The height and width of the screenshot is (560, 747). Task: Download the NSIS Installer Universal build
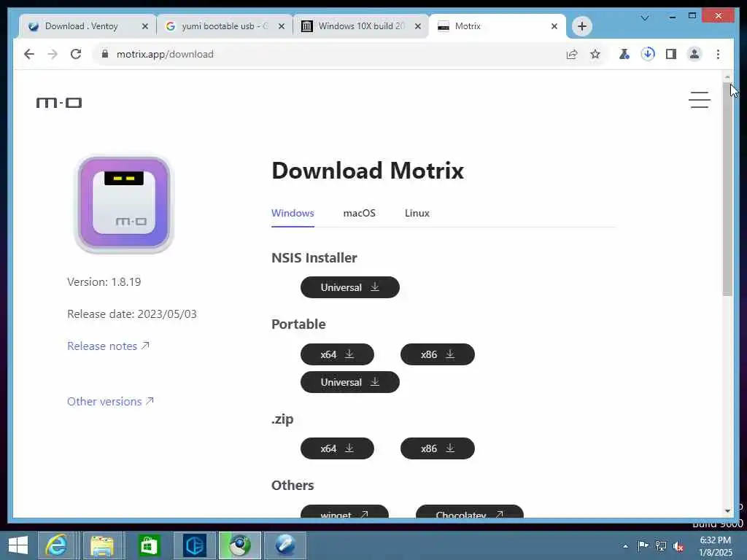coord(349,287)
